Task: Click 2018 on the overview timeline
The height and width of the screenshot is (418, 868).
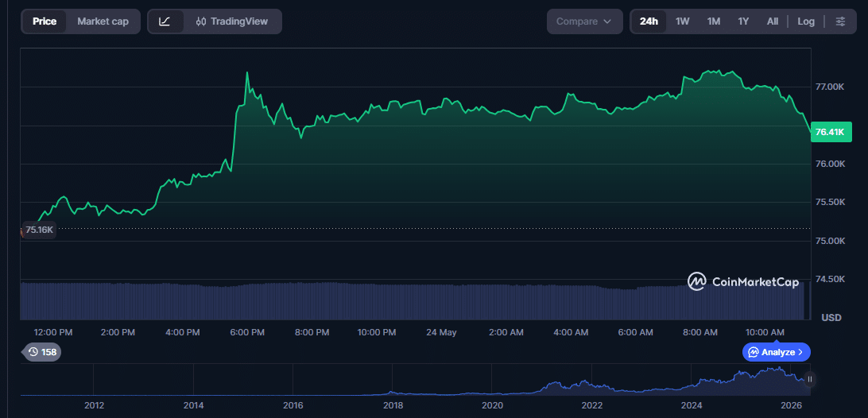Action: click(x=393, y=405)
